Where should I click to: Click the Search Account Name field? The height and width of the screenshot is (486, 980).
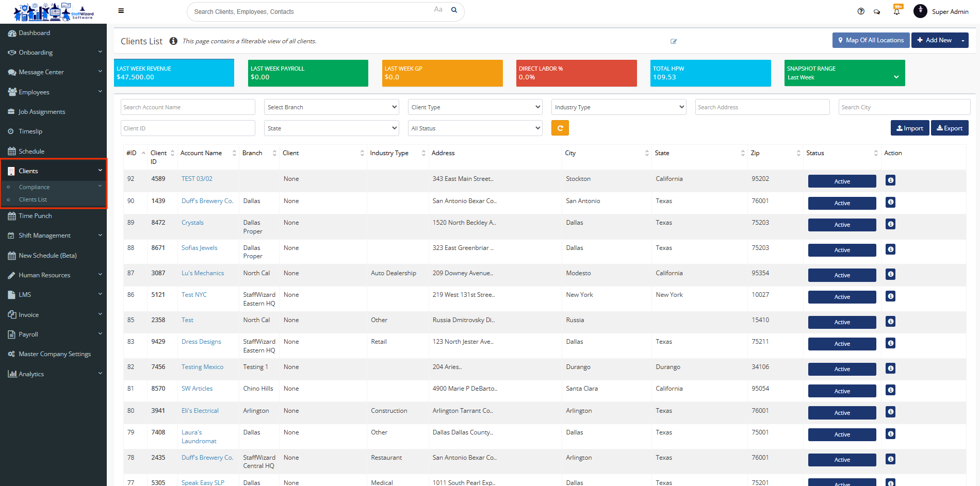pyautogui.click(x=188, y=107)
